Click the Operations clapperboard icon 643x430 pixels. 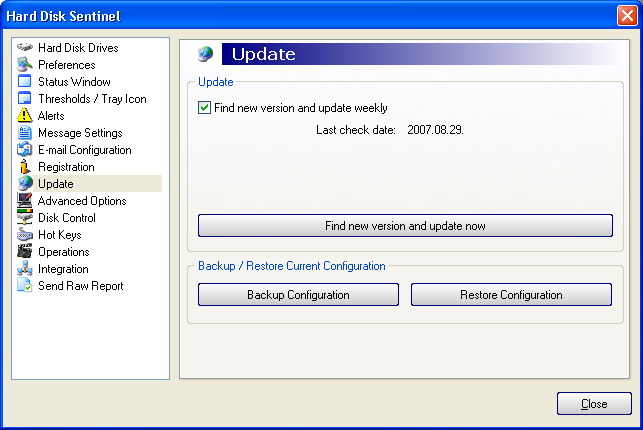coord(25,251)
